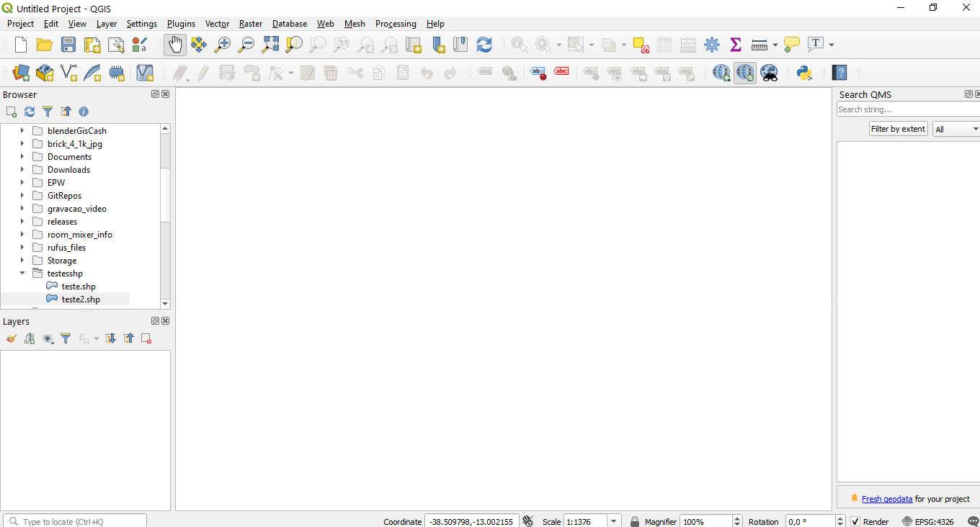The image size is (980, 527).
Task: Open the Scale dropdown
Action: point(613,521)
